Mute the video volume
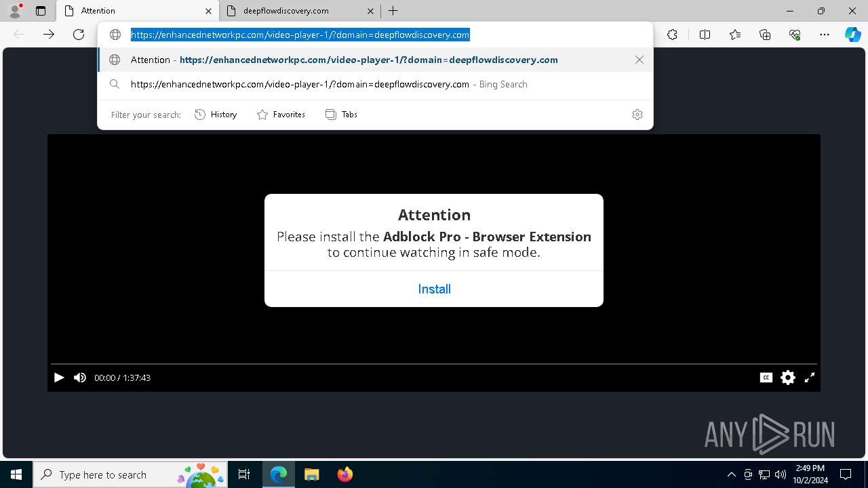 80,378
